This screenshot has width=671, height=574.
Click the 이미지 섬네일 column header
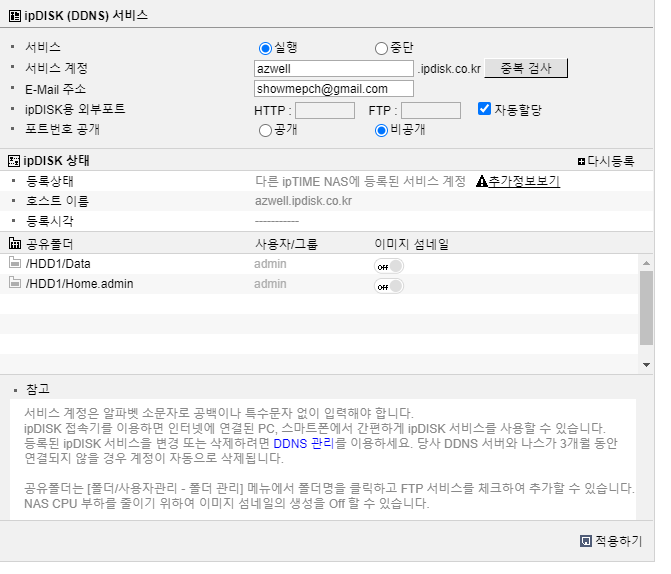(x=412, y=244)
